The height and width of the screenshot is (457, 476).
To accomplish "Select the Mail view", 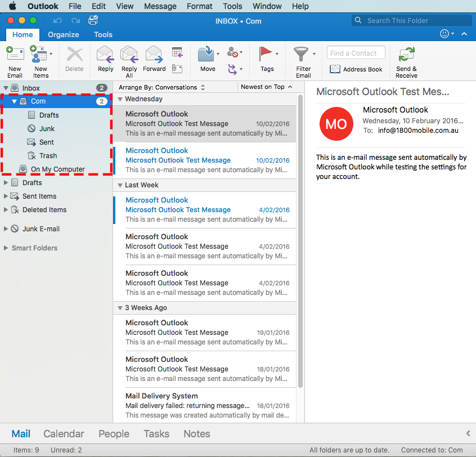I will (21, 433).
